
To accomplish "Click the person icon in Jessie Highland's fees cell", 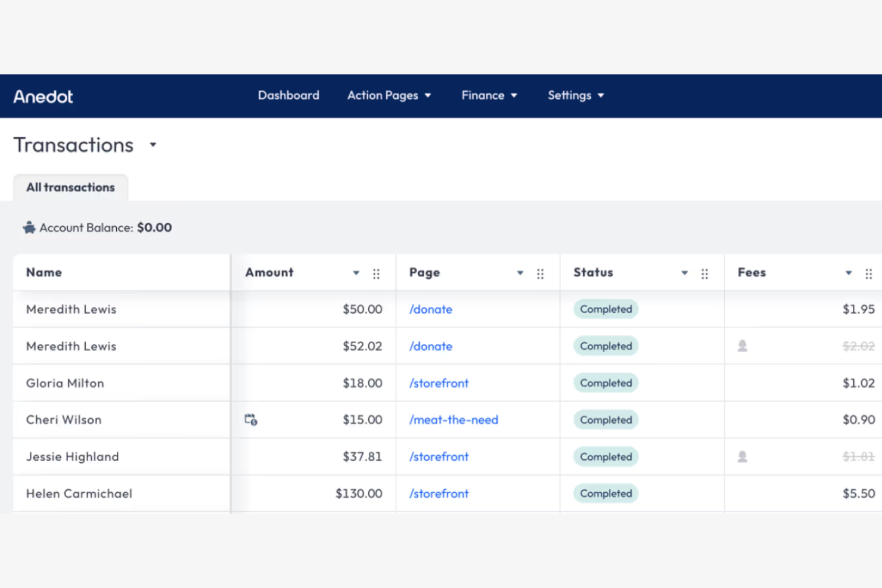I will coord(742,456).
